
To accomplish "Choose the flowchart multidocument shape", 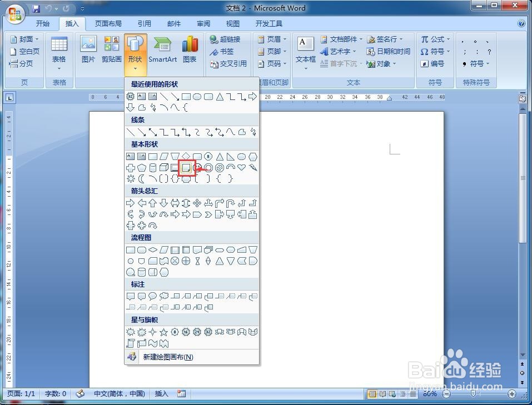I will point(208,250).
